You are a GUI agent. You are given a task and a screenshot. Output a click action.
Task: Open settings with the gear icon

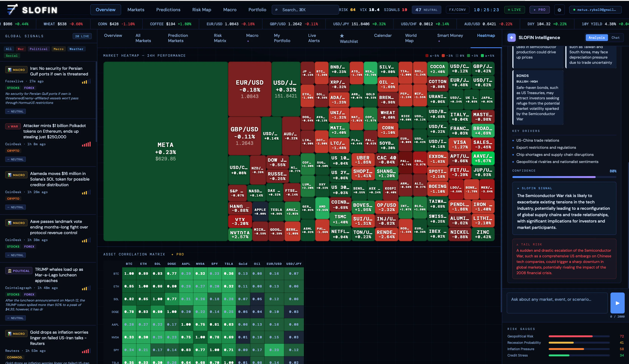[x=559, y=10]
